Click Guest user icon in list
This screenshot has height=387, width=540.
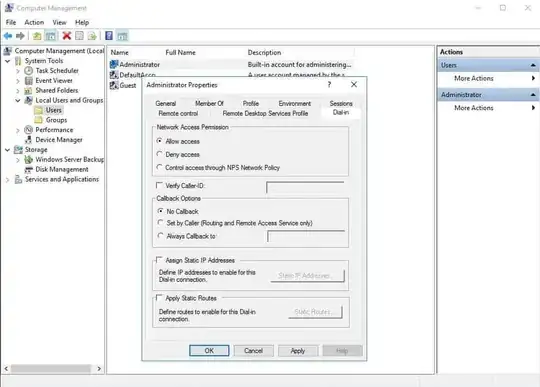114,85
